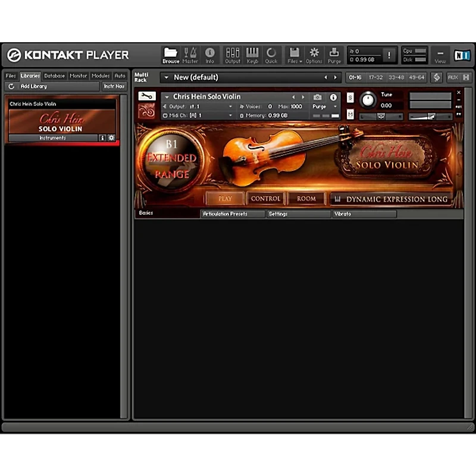Switch to the Files tab

[x=11, y=76]
